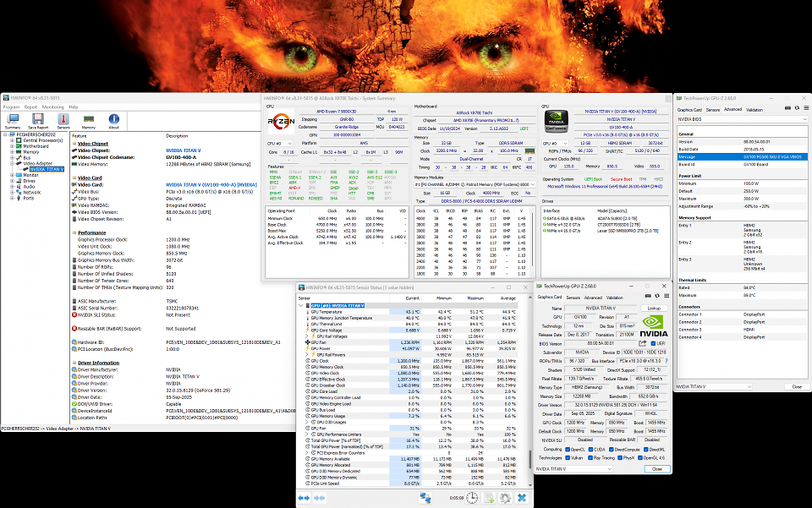
Task: Reset the sensor timer via clock icon
Action: [x=472, y=498]
